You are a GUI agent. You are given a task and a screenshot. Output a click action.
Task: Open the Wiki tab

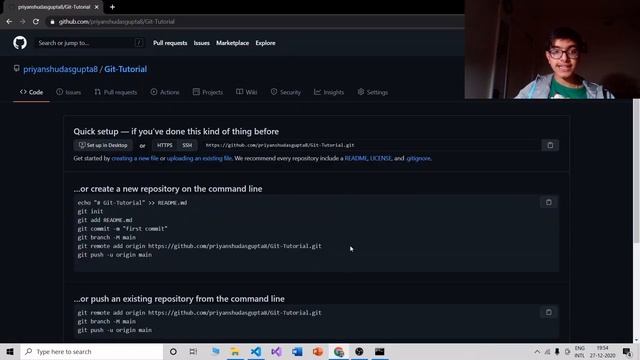coord(247,92)
